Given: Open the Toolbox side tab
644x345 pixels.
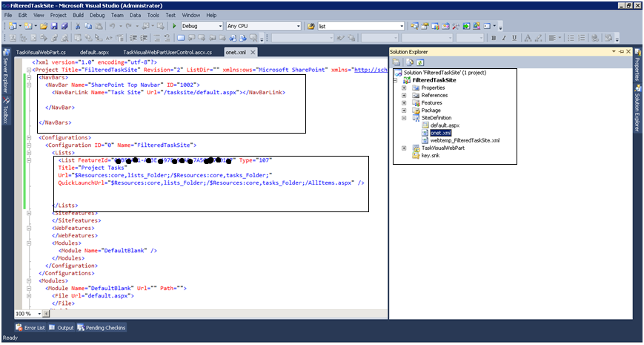Looking at the screenshot, I should (6, 109).
